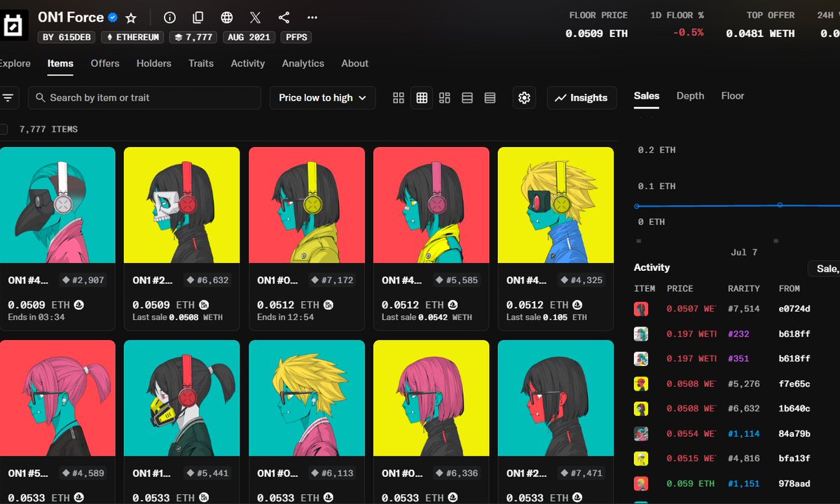Click the PFPS category badge
The width and height of the screenshot is (840, 504).
click(296, 37)
